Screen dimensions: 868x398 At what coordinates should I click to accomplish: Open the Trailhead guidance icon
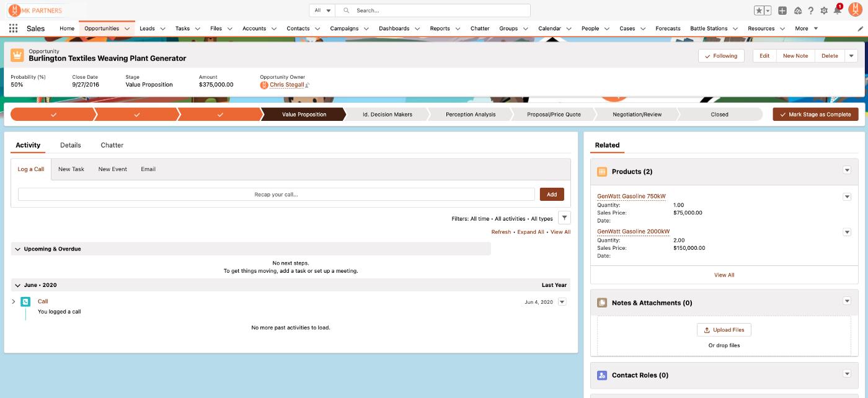(x=797, y=11)
